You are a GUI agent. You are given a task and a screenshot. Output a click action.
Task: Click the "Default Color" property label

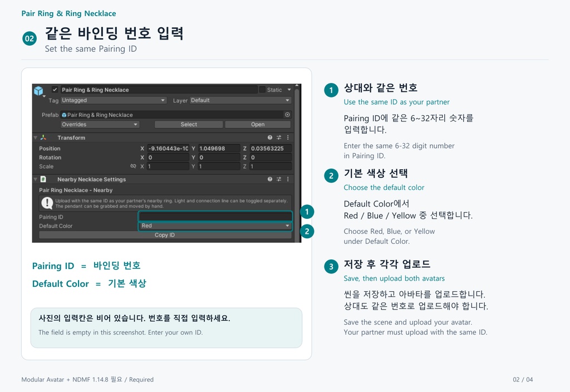[56, 226]
